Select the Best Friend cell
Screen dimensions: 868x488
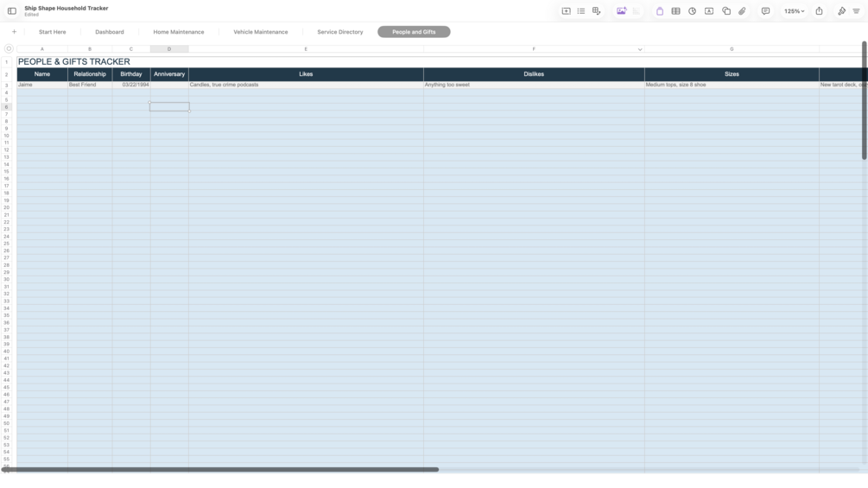(90, 86)
